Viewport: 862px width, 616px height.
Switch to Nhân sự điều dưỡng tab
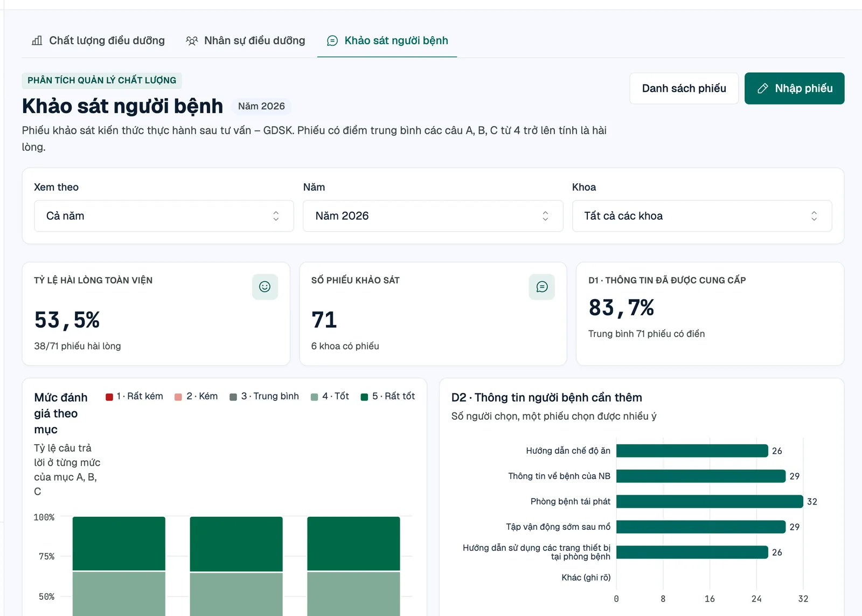[246, 40]
